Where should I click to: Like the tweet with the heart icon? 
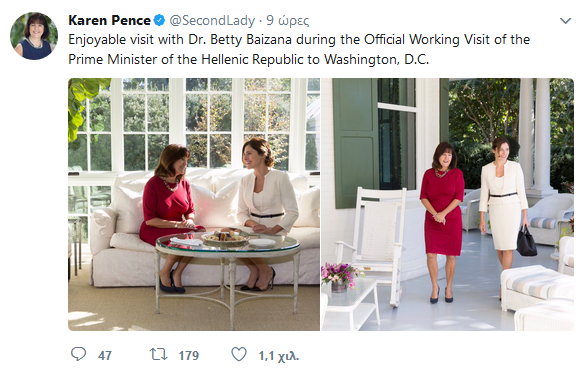[x=239, y=354]
